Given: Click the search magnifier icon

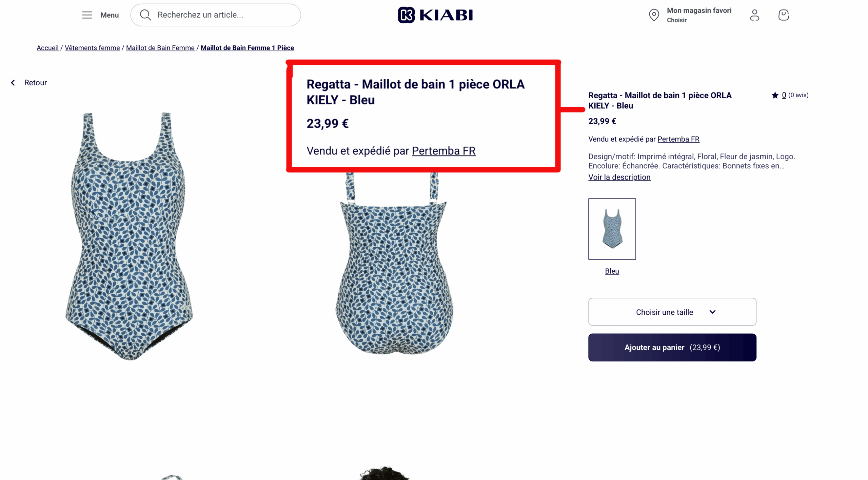Looking at the screenshot, I should [x=145, y=15].
